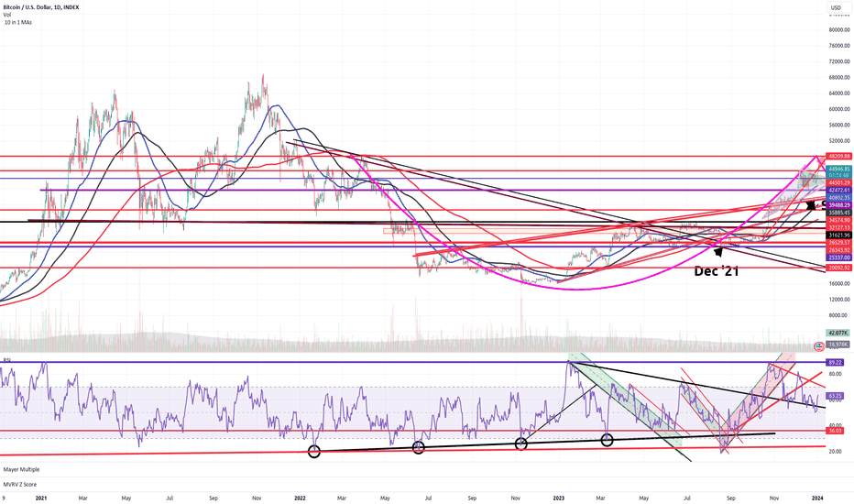Click the RSI 63.25 value label

(x=836, y=396)
